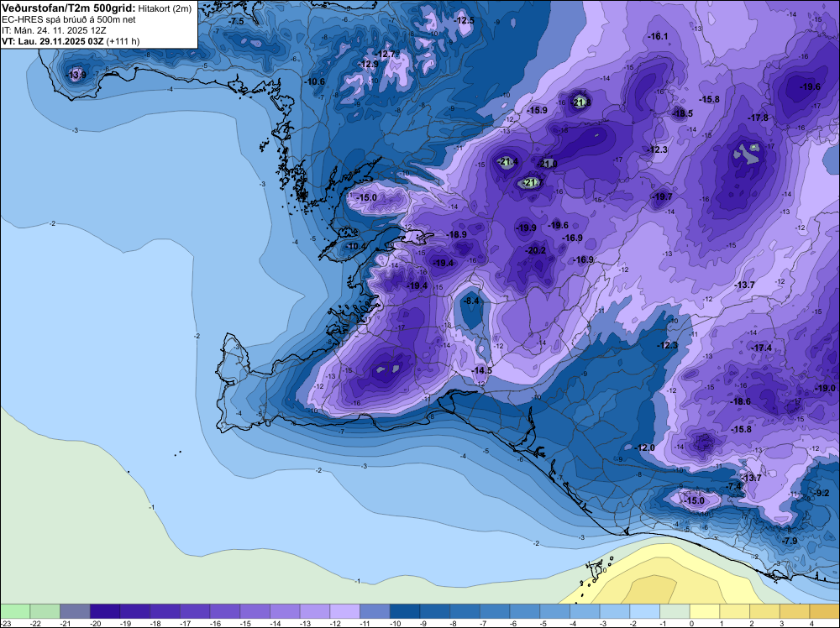This screenshot has height=628, width=840.
Task: Click the -7.9 temperature label
Action: 789,542
